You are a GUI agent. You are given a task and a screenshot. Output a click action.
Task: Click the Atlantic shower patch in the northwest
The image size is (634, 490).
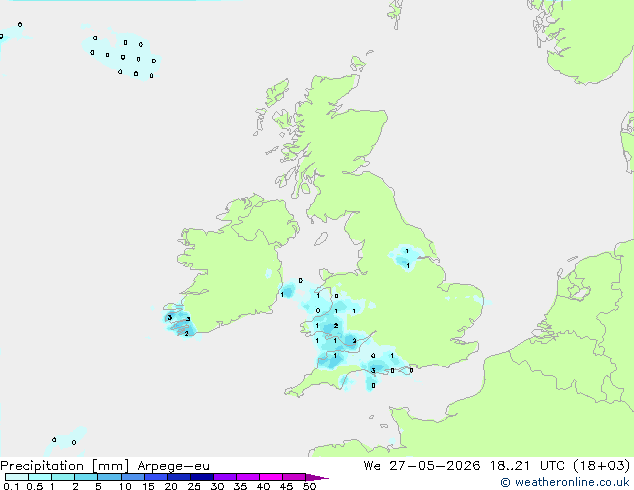(x=122, y=55)
